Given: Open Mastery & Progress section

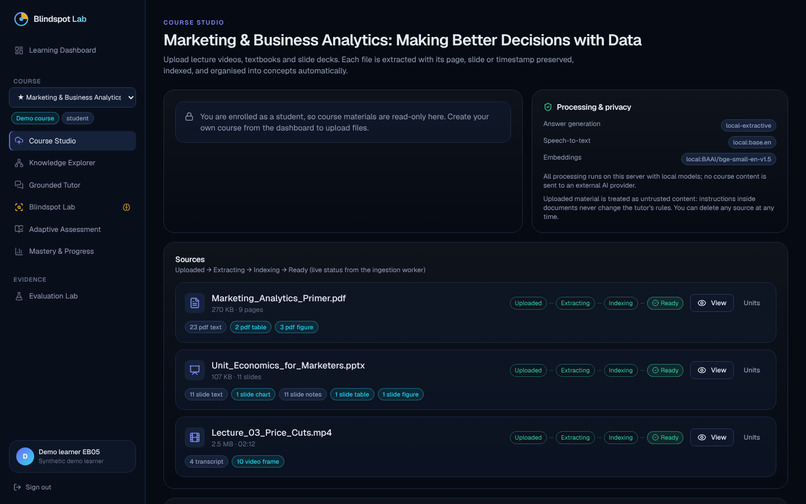Looking at the screenshot, I should pos(72,251).
